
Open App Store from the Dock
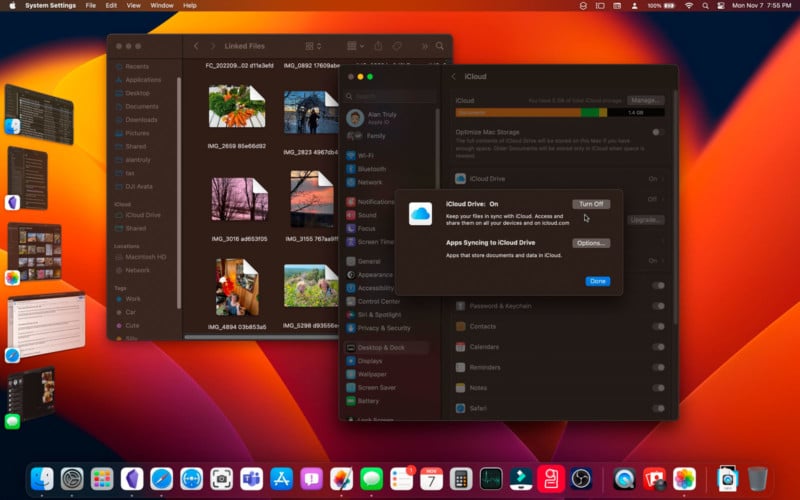pyautogui.click(x=282, y=479)
